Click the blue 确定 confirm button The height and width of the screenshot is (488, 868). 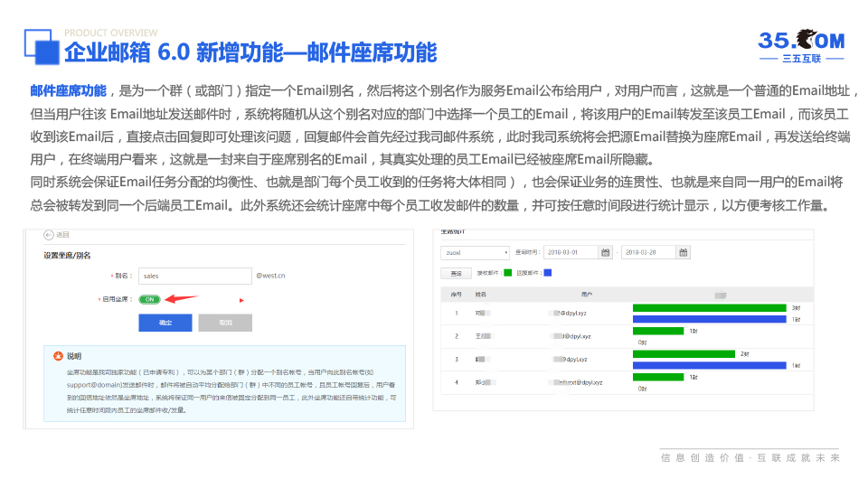(165, 323)
